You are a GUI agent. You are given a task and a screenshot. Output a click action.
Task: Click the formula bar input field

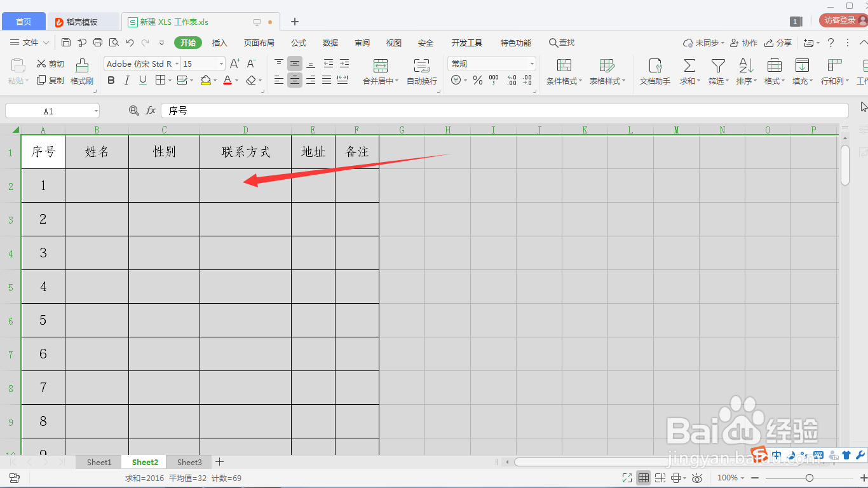click(x=505, y=111)
